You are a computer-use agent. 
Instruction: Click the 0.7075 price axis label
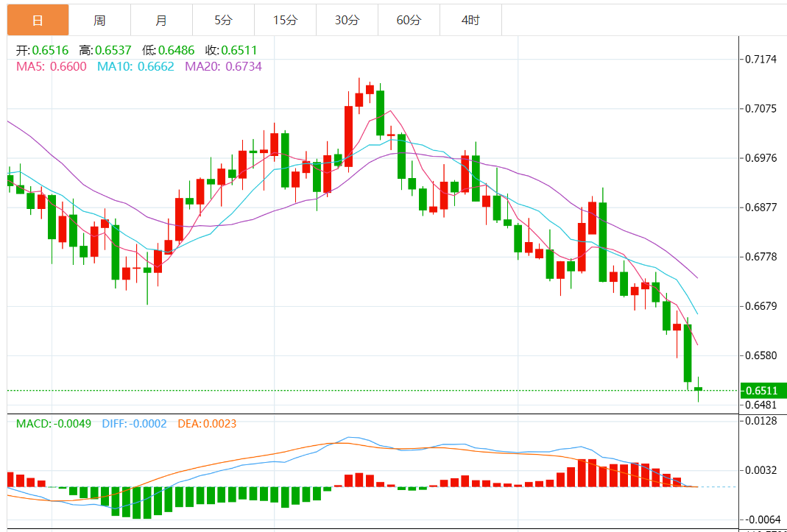click(763, 109)
